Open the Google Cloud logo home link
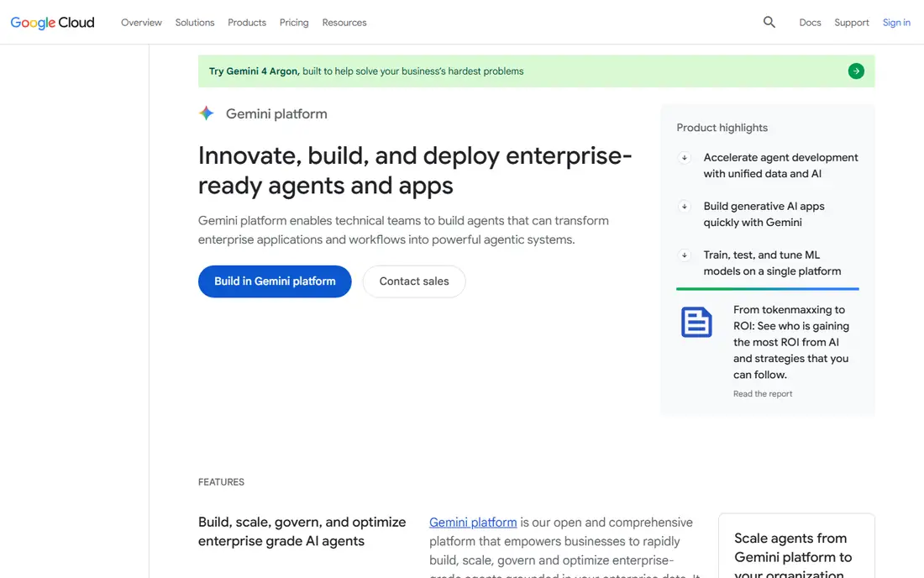The width and height of the screenshot is (924, 578). click(52, 23)
